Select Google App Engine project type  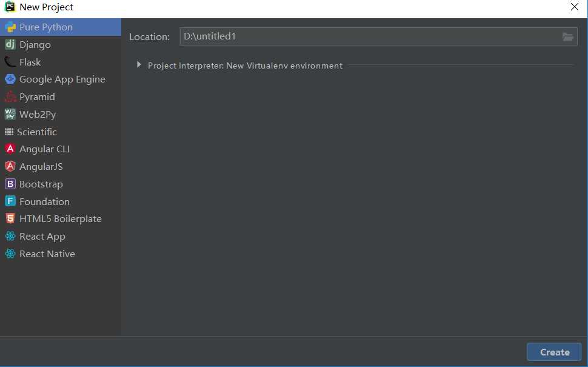tap(61, 79)
